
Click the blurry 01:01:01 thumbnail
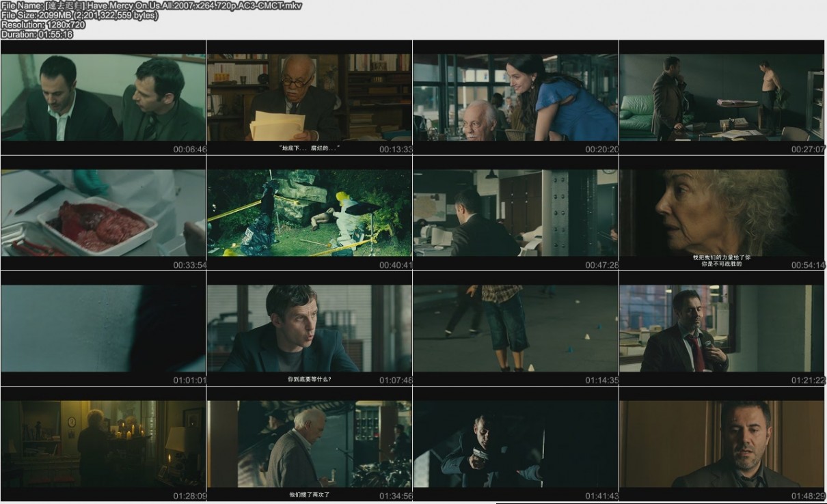click(103, 328)
